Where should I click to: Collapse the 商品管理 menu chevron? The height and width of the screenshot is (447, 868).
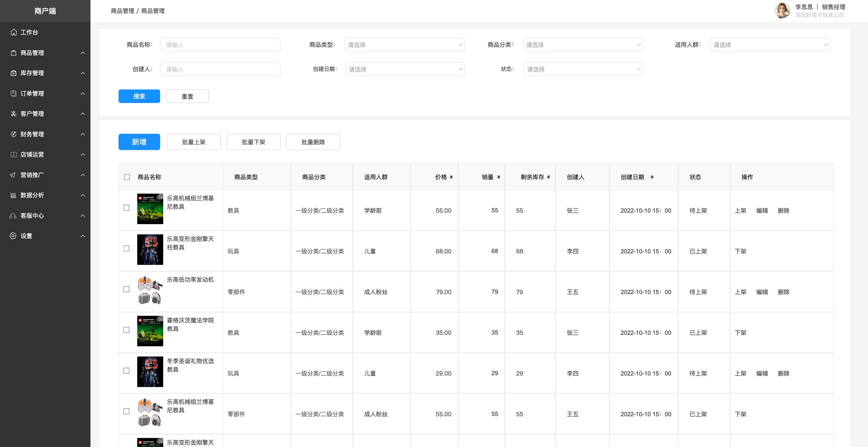(83, 53)
